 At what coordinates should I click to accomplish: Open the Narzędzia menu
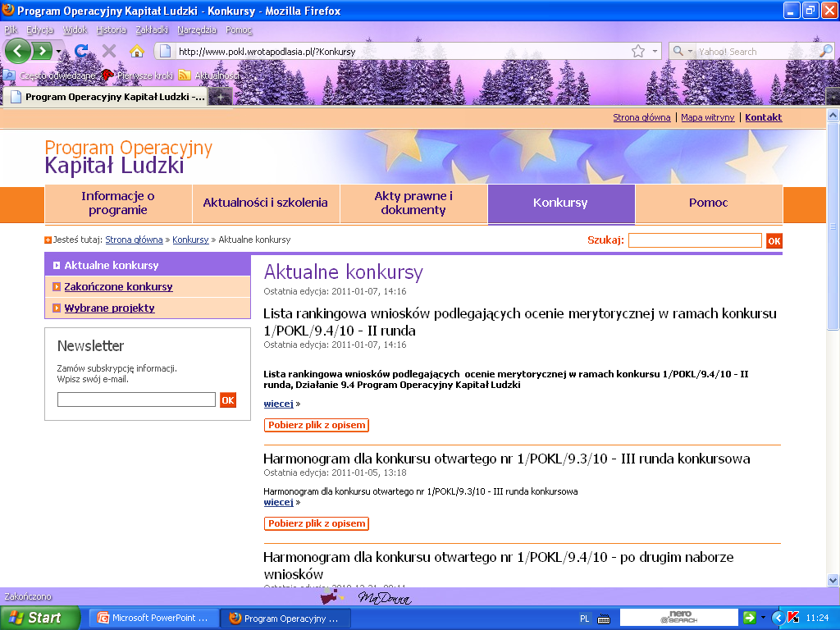pyautogui.click(x=197, y=30)
